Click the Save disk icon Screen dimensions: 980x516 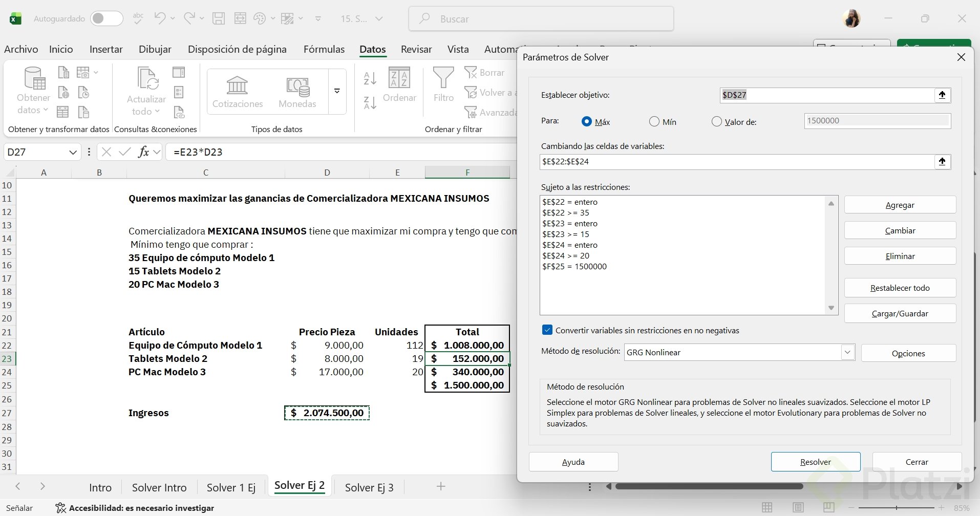point(219,18)
